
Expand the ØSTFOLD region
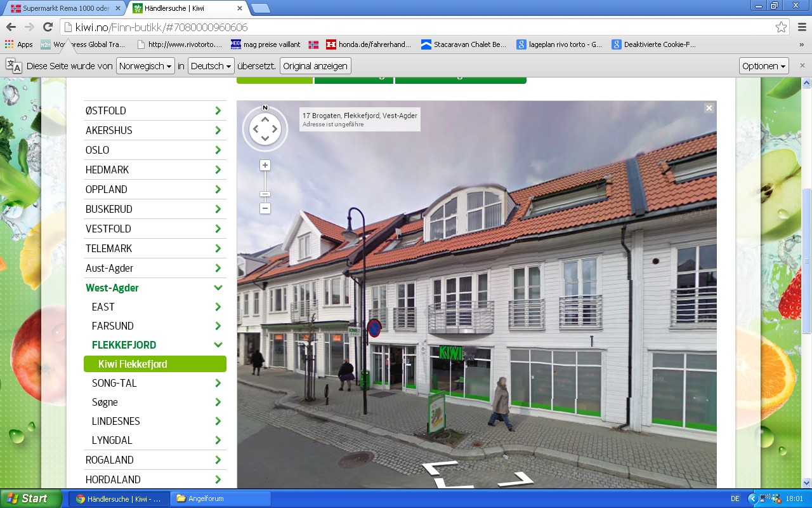click(x=155, y=110)
